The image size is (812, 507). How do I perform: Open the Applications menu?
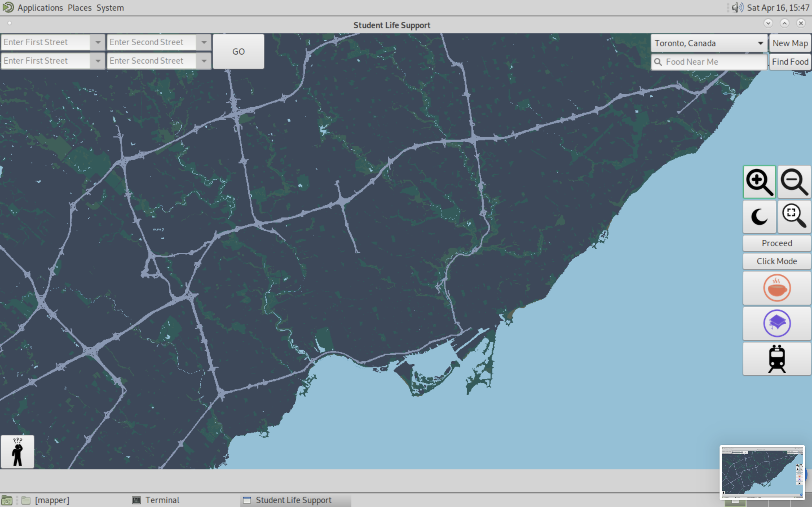(40, 7)
